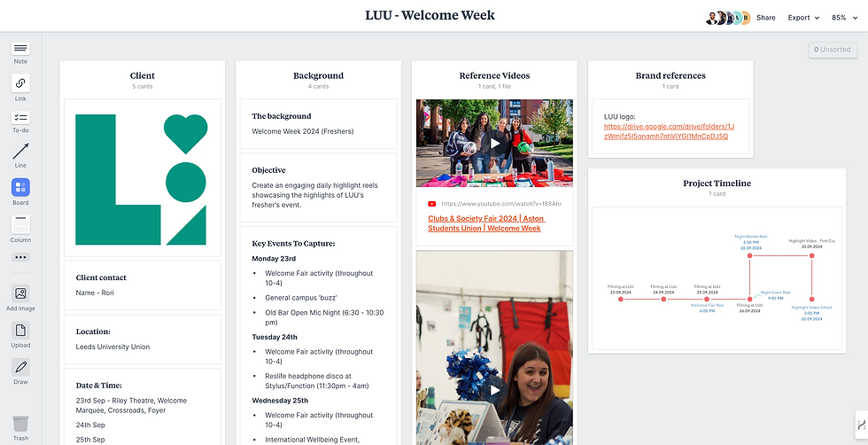Click the LUU logo: label text
The image size is (868, 445).
pyautogui.click(x=620, y=117)
